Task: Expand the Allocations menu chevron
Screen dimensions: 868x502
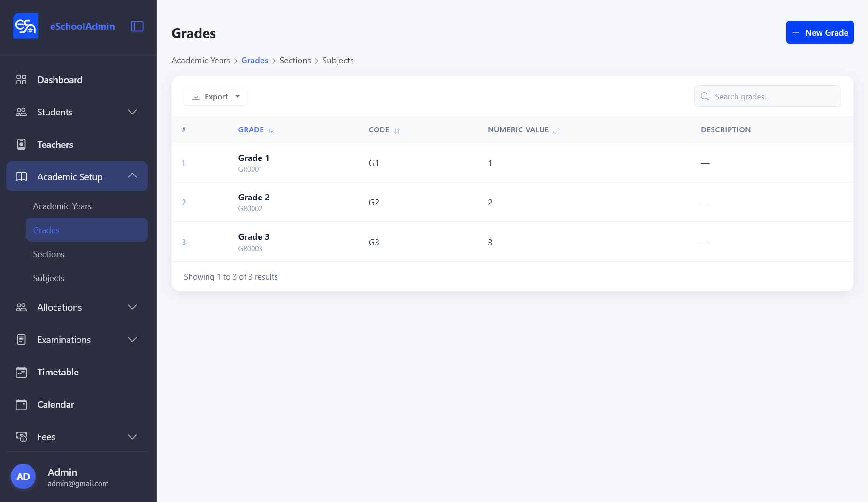Action: tap(132, 307)
